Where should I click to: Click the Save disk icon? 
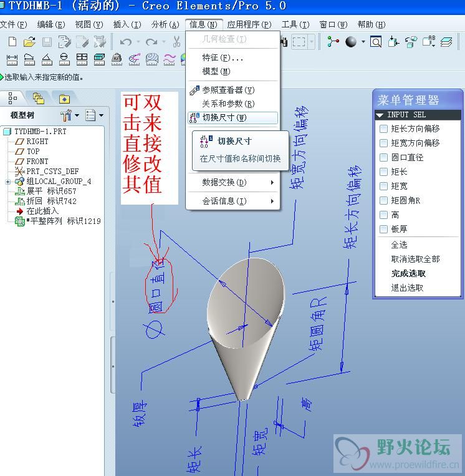pos(47,42)
